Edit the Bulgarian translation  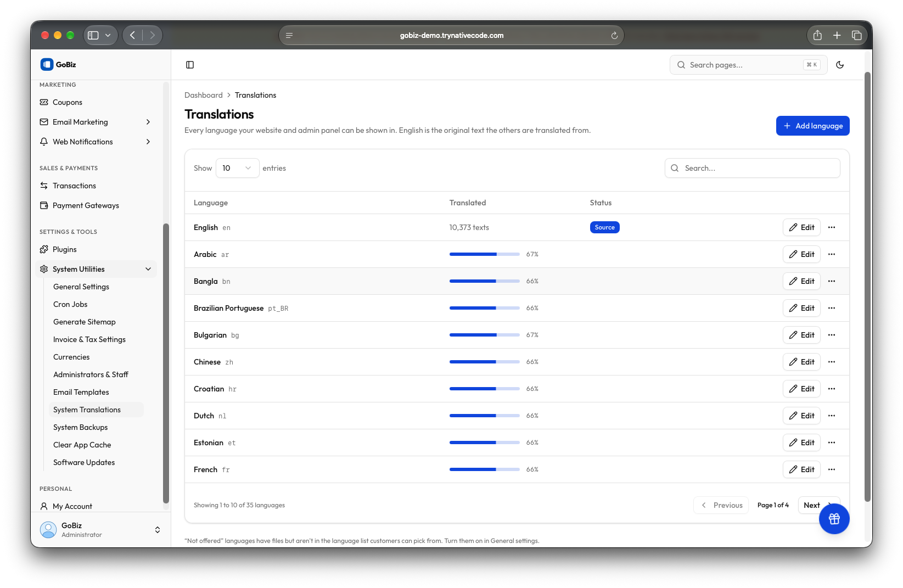click(x=801, y=335)
